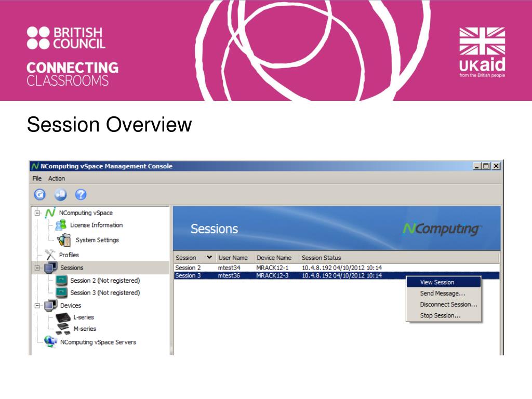Select License Information in the tree
Screen dimensions: 532x399
click(x=96, y=225)
